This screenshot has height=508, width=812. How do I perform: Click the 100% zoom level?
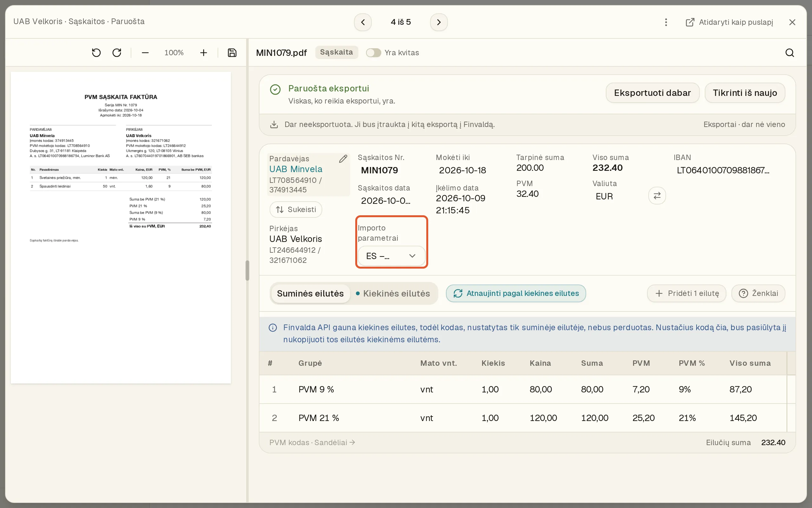pos(174,53)
